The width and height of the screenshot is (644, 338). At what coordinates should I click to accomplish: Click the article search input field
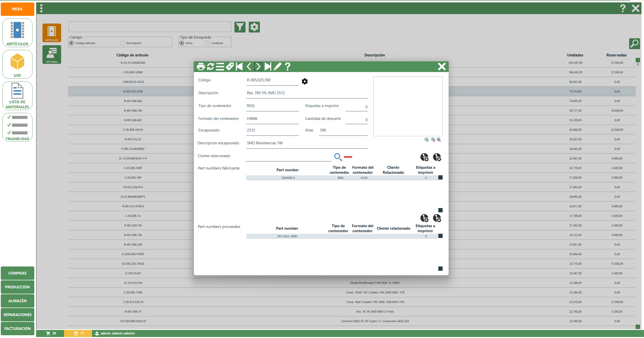pos(150,27)
